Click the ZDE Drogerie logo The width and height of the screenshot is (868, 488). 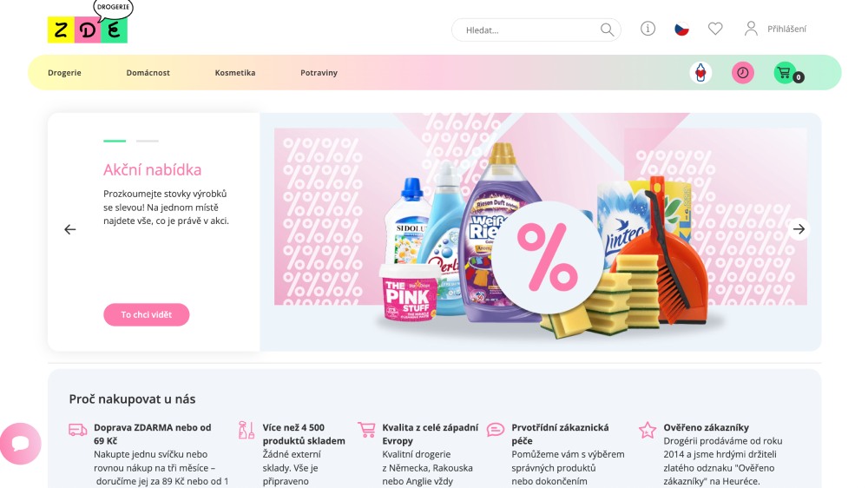pyautogui.click(x=90, y=23)
